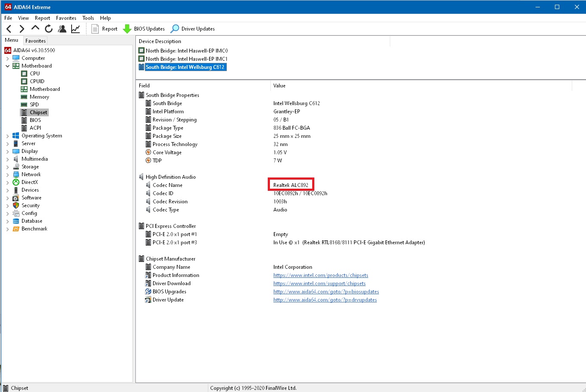Select South Bridge Intel Wellsburg C612 device
Screen dimensions: 586x392
(x=185, y=67)
